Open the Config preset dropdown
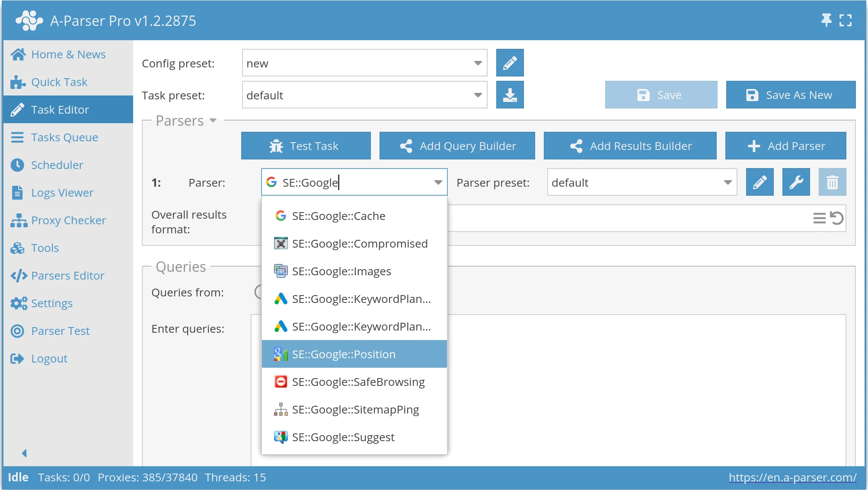The height and width of the screenshot is (490, 868). (477, 63)
